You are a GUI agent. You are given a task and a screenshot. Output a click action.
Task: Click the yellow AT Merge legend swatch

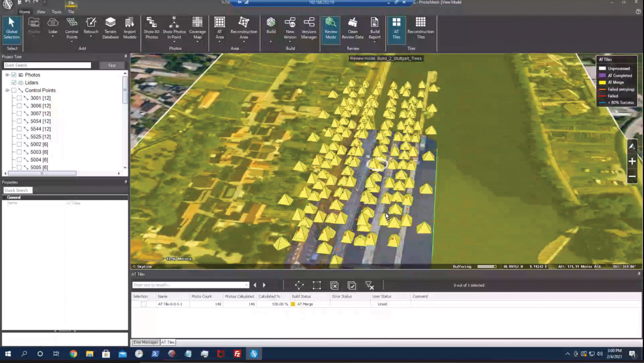pos(602,83)
